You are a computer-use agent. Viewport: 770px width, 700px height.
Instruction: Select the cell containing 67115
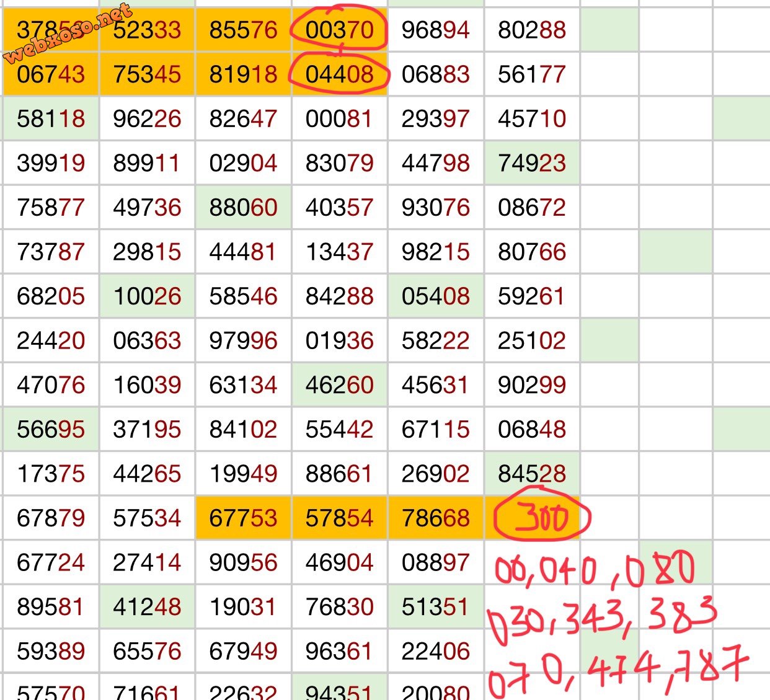coord(436,429)
